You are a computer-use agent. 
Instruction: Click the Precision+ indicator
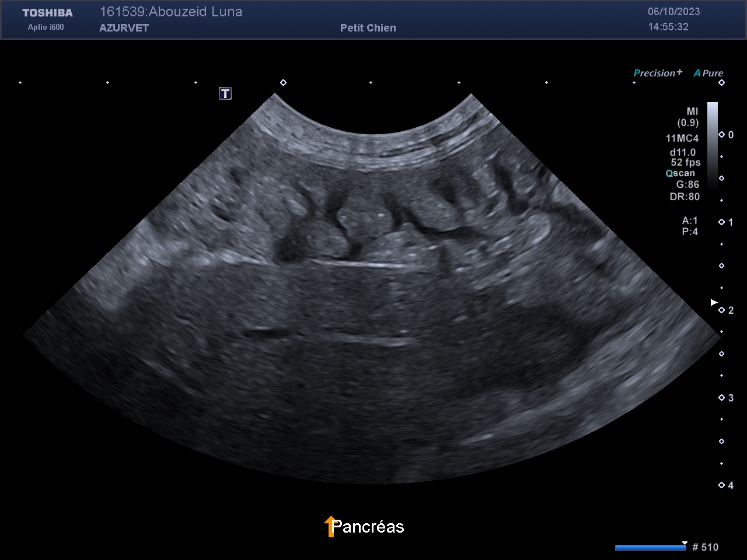(x=657, y=73)
